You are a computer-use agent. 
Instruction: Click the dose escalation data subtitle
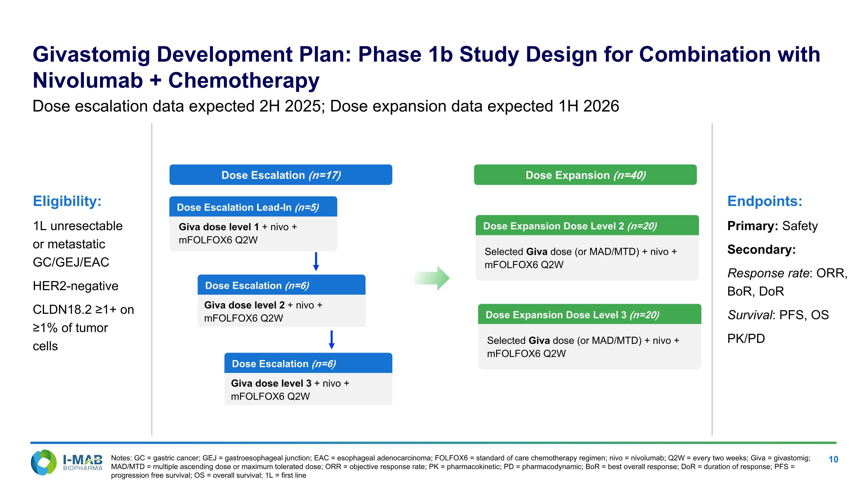point(325,106)
